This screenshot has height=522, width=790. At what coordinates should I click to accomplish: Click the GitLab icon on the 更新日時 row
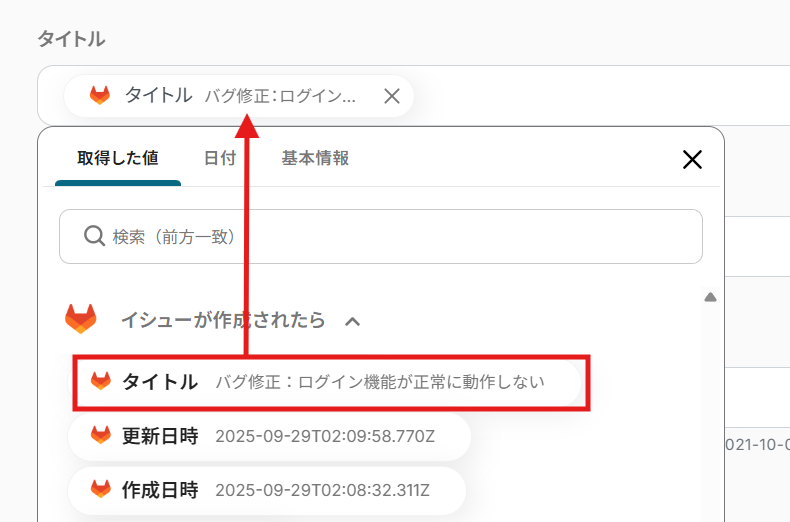(x=101, y=436)
